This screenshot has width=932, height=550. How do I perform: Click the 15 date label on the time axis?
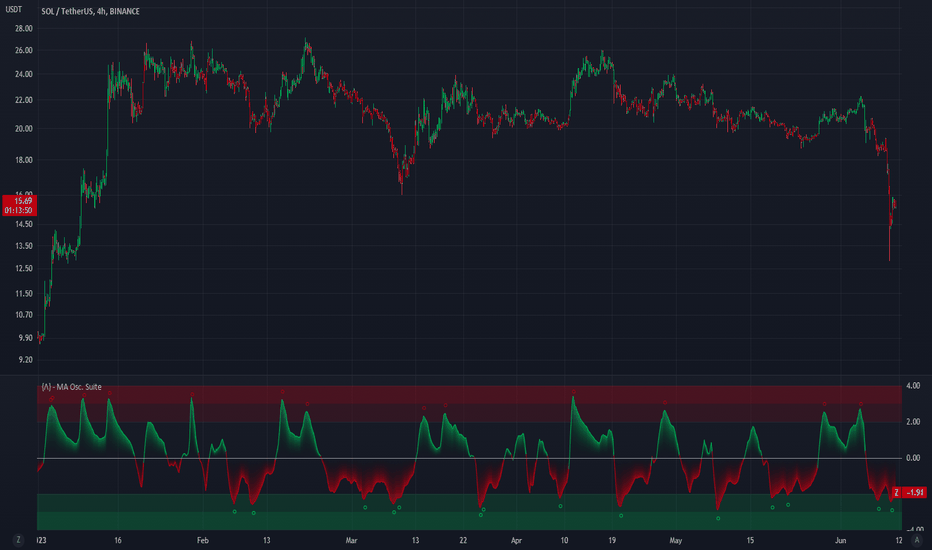[x=750, y=540]
